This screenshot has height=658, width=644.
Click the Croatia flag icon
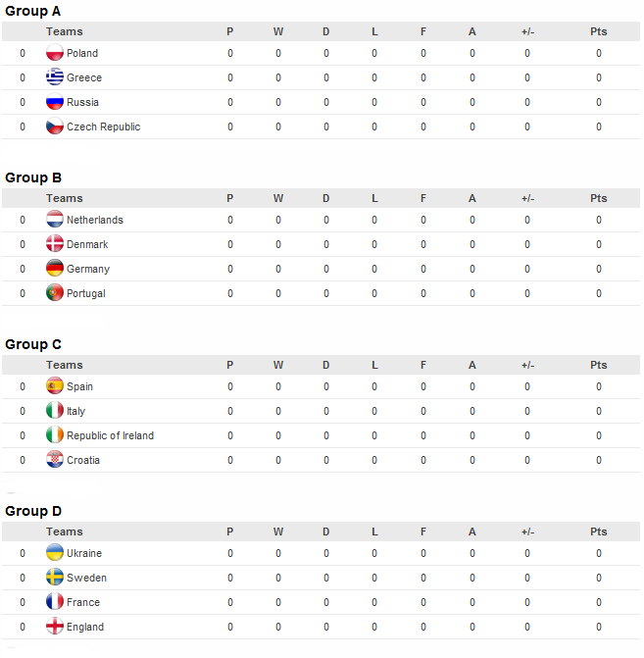click(x=55, y=460)
